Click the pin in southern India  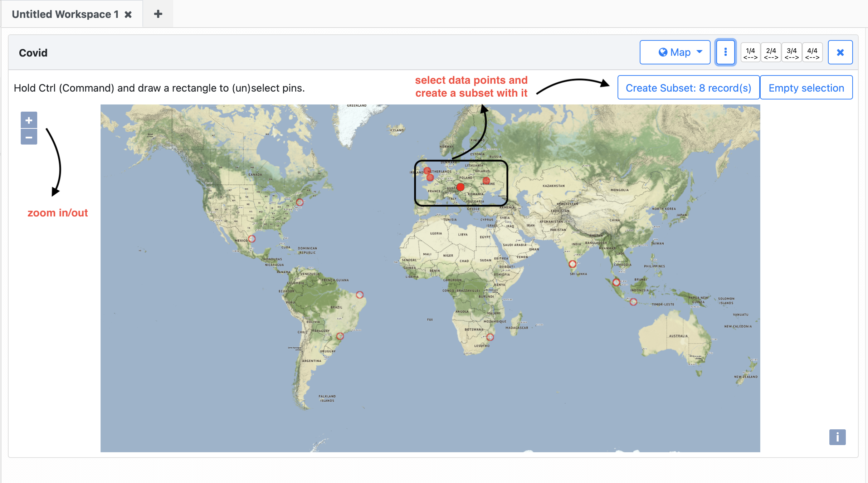[x=572, y=264]
